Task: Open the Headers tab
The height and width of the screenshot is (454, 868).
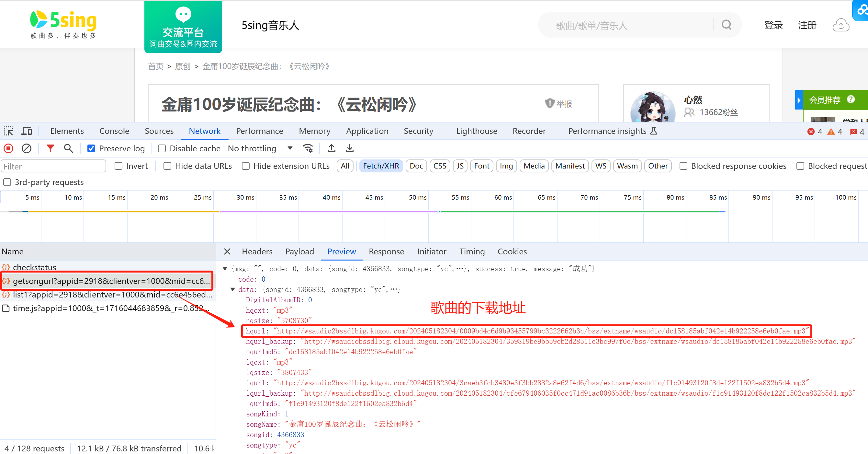Action: (x=257, y=251)
